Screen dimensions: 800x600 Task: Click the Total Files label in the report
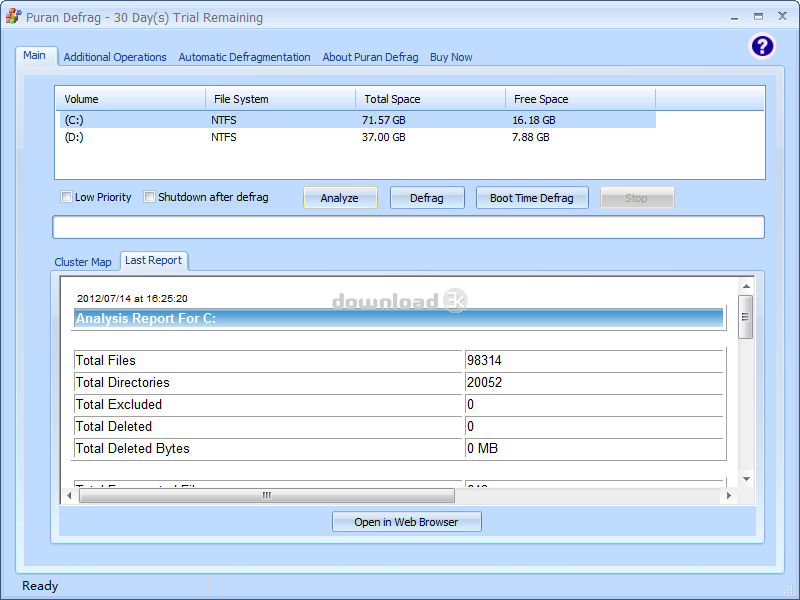click(106, 361)
